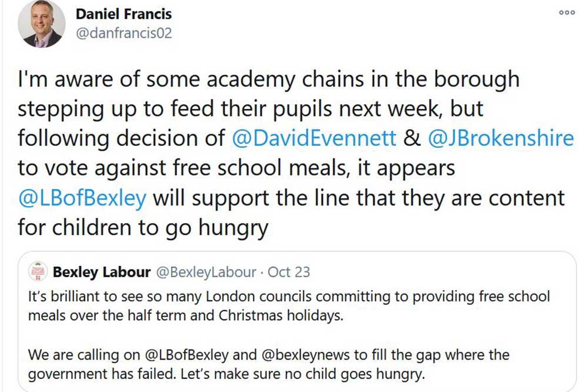Open the three-dot more options menu
This screenshot has width=588, height=392.
click(567, 12)
